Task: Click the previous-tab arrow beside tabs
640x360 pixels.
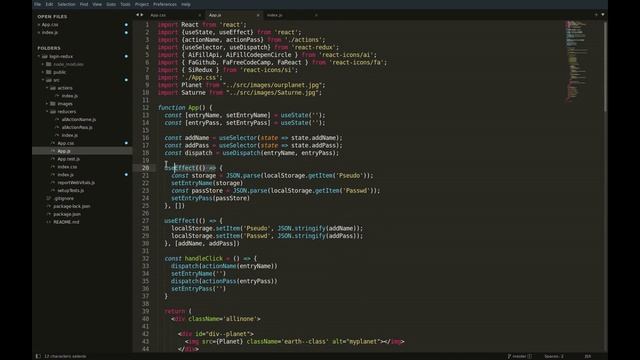Action: pos(138,15)
